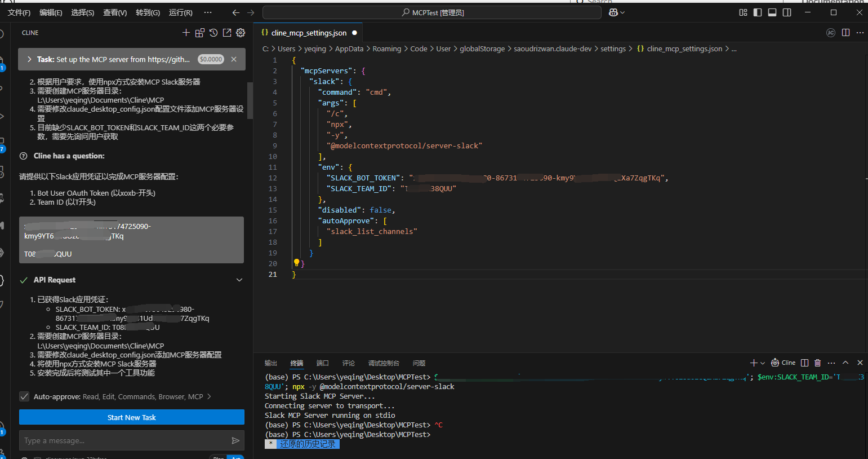Open the 查看(V) menu

(x=115, y=12)
